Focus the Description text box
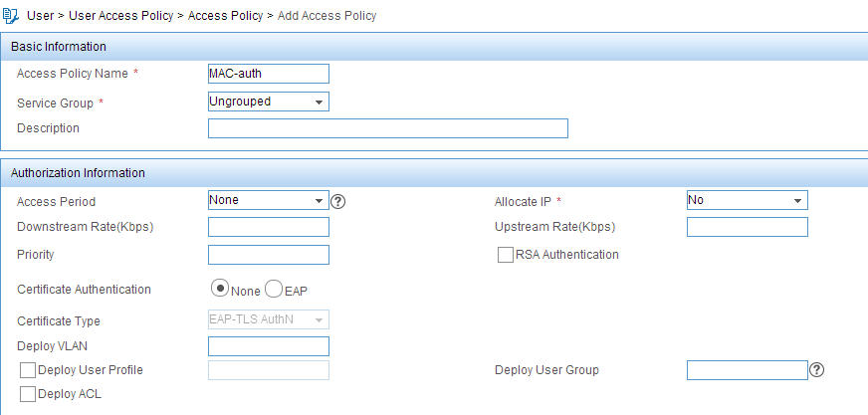868x415 pixels. (388, 127)
